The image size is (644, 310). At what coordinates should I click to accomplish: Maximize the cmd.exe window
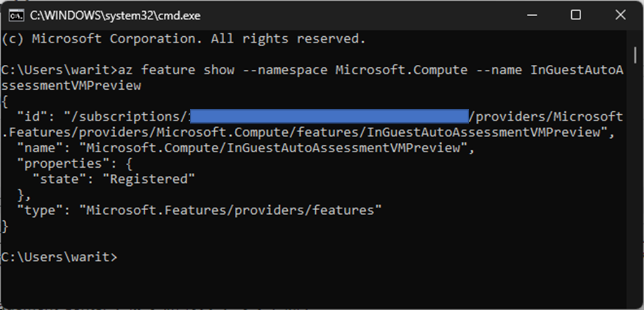tap(576, 15)
